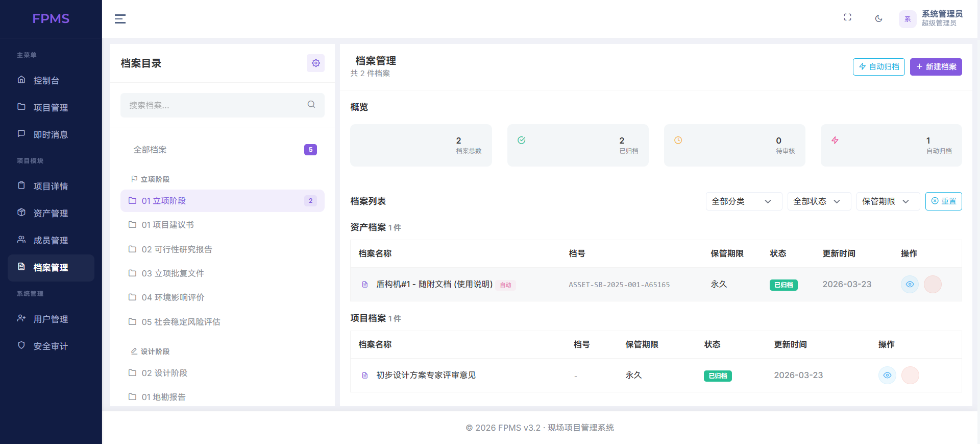
Task: Click the 自动归档 button
Action: coord(878,67)
